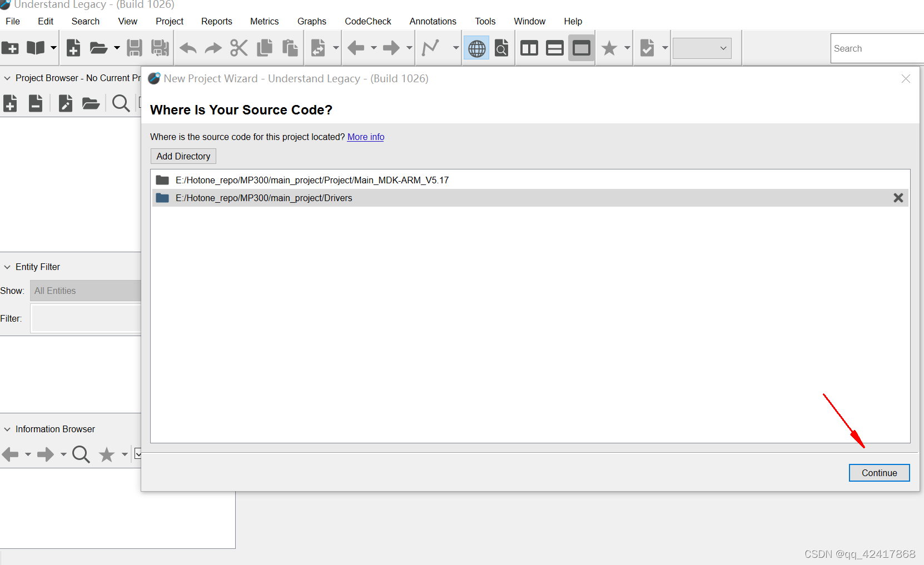Open the File menu
This screenshot has height=565, width=924.
13,21
